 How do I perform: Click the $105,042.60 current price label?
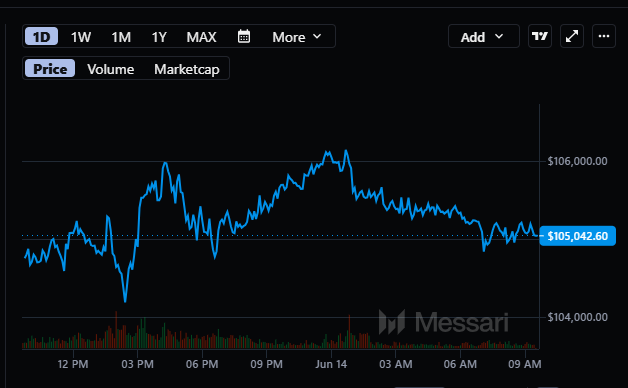[578, 236]
